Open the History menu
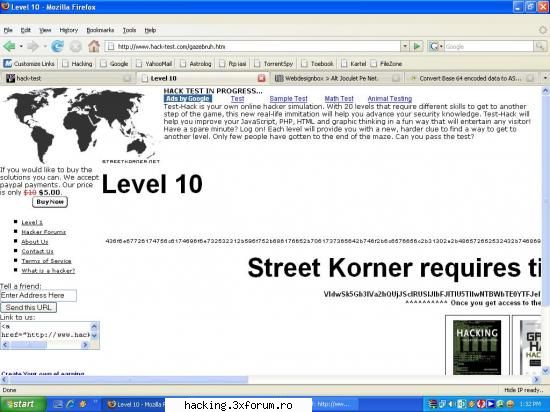 [x=68, y=30]
